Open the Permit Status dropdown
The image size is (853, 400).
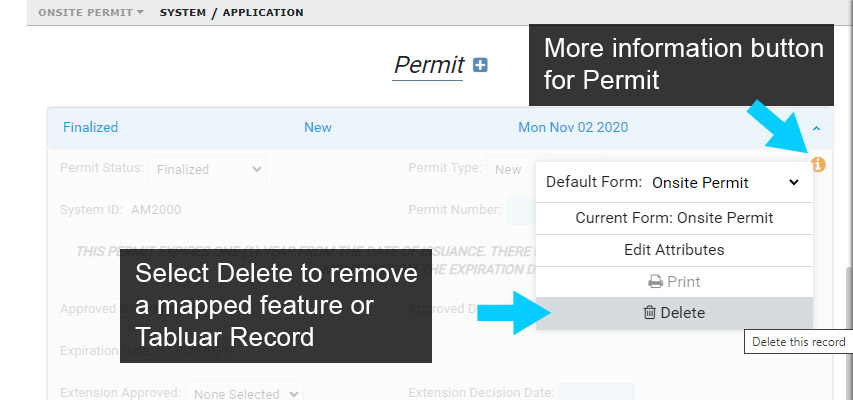pyautogui.click(x=207, y=169)
